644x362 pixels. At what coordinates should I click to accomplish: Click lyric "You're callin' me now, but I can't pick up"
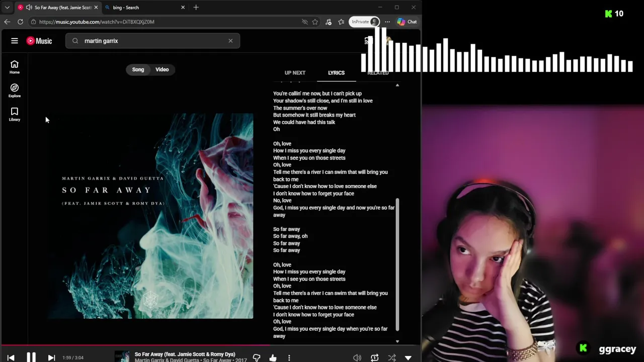317,94
